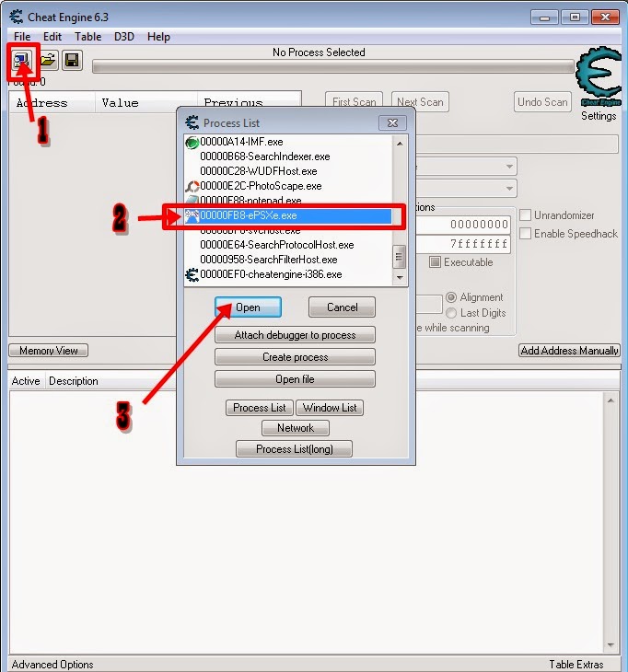Image resolution: width=628 pixels, height=672 pixels.
Task: Click the address table scroll up arrow
Action: [x=611, y=400]
